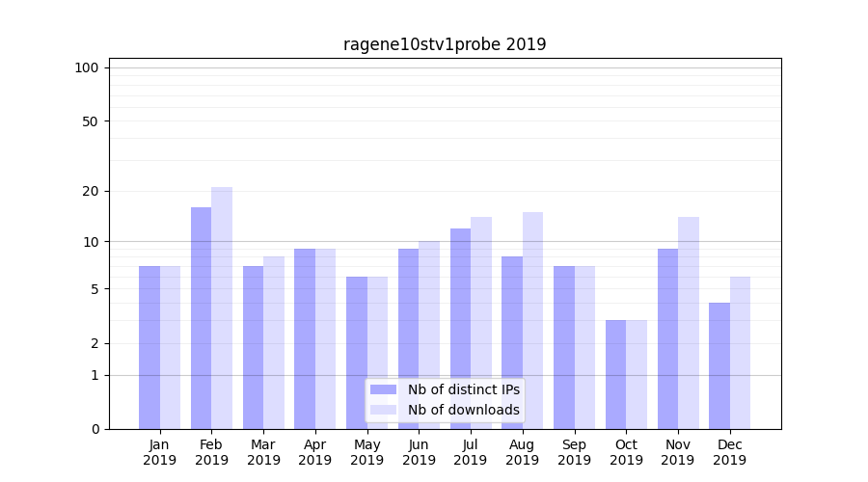Select the Dec 2019 distinct IPs bar
The height and width of the screenshot is (482, 868).
pos(719,366)
